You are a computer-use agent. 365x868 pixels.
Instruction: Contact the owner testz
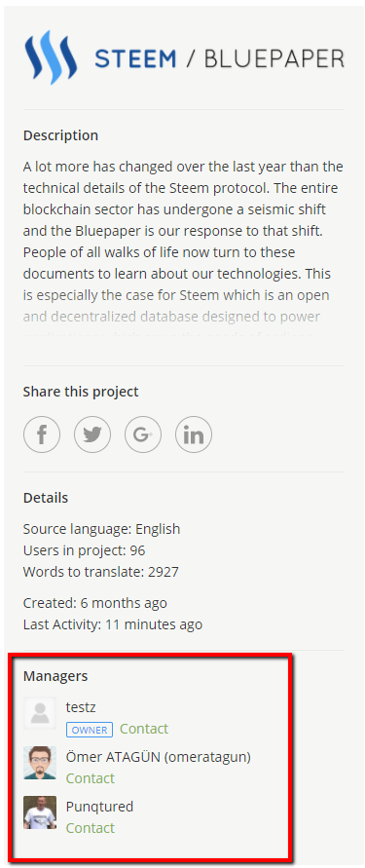144,729
